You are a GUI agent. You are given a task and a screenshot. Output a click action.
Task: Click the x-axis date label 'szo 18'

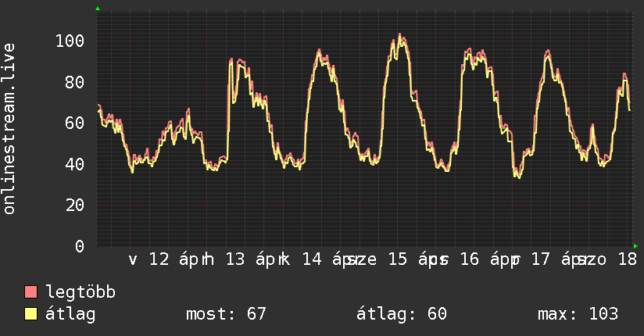(607, 260)
